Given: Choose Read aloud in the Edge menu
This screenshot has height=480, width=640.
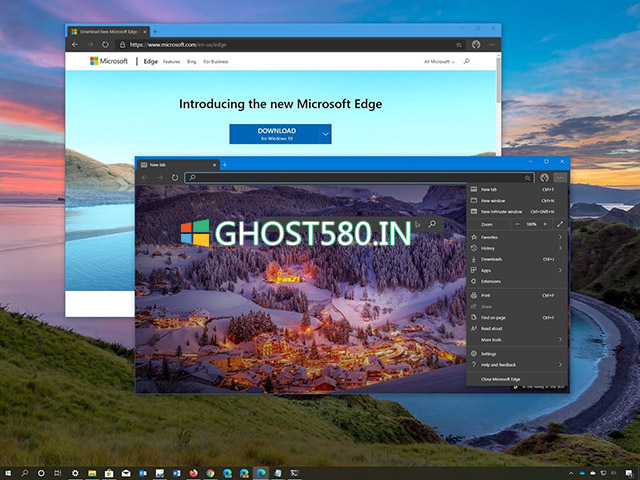Looking at the screenshot, I should 517,329.
